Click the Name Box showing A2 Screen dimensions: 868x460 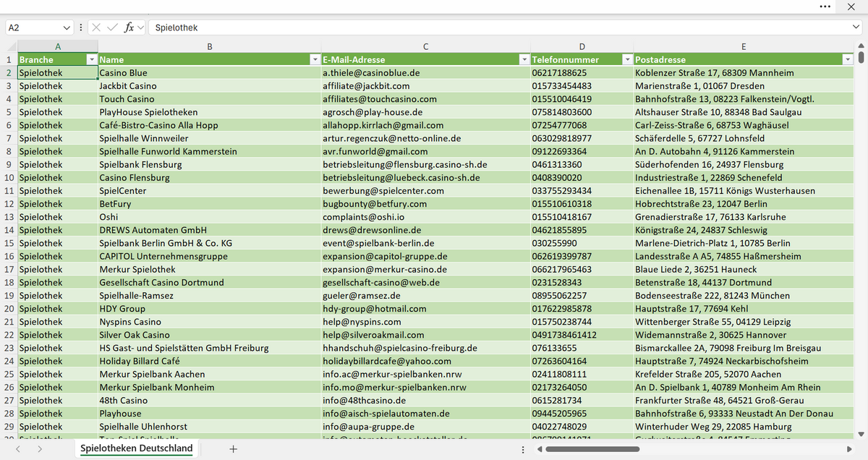click(33, 27)
